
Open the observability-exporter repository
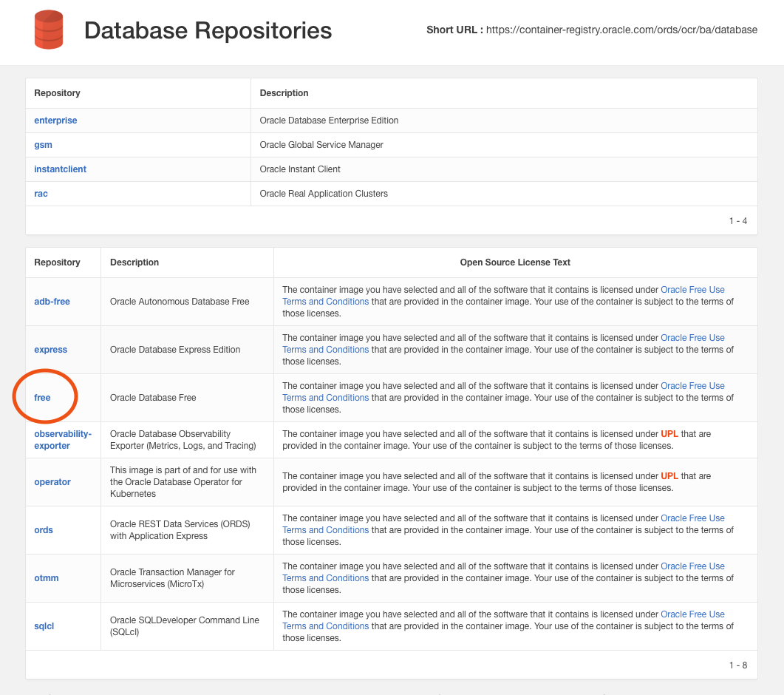pos(63,440)
